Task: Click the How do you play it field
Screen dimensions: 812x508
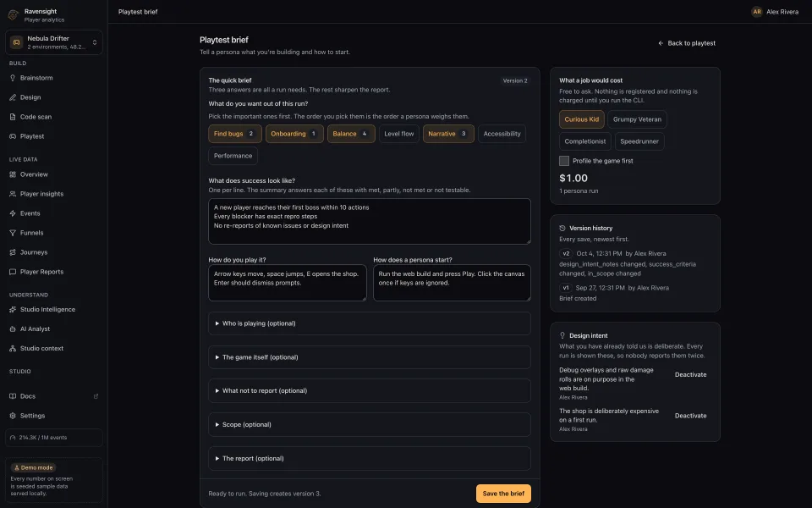Action: [288, 283]
